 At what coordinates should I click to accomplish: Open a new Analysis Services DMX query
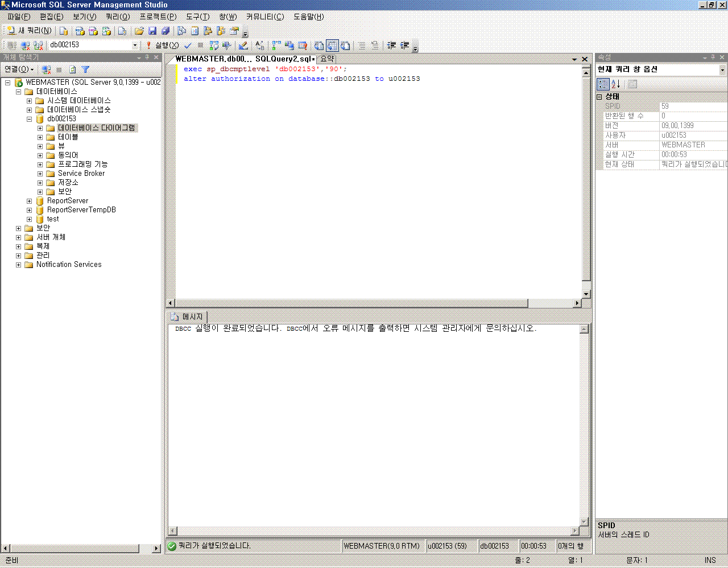(x=93, y=31)
